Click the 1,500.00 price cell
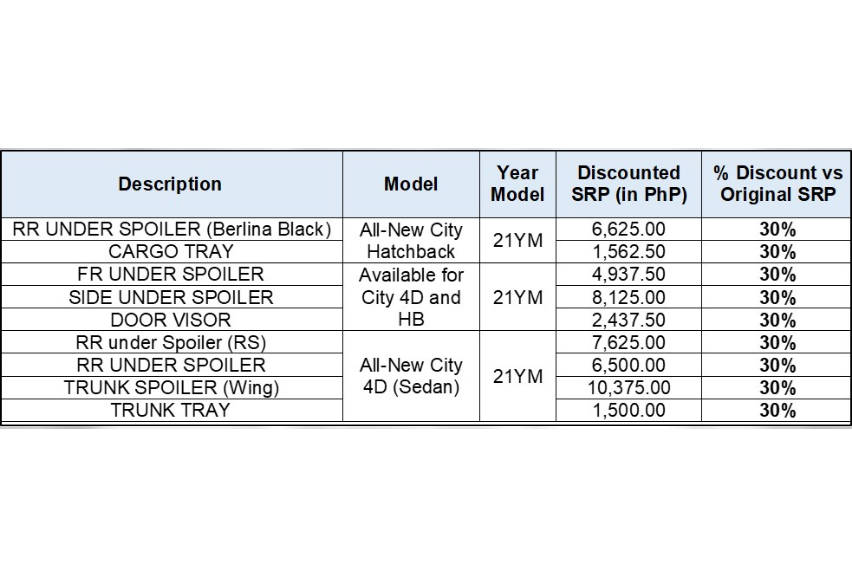This screenshot has height=568, width=852. coord(629,410)
